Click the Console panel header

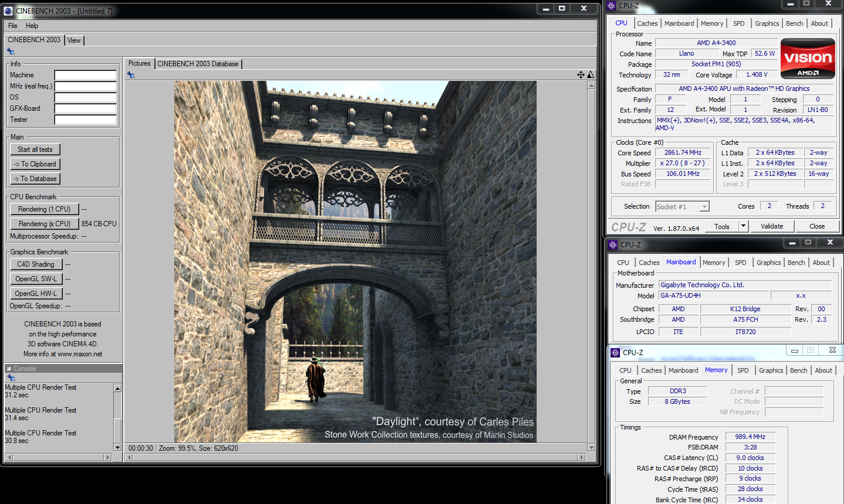[63, 369]
